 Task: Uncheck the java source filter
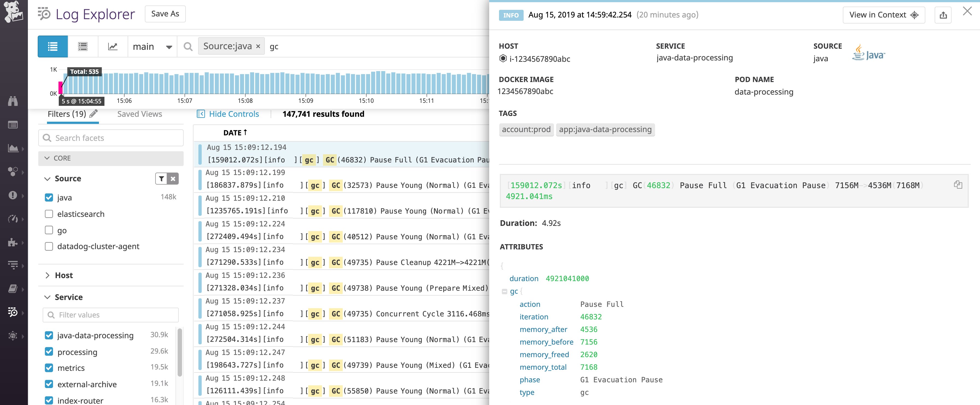(x=49, y=197)
